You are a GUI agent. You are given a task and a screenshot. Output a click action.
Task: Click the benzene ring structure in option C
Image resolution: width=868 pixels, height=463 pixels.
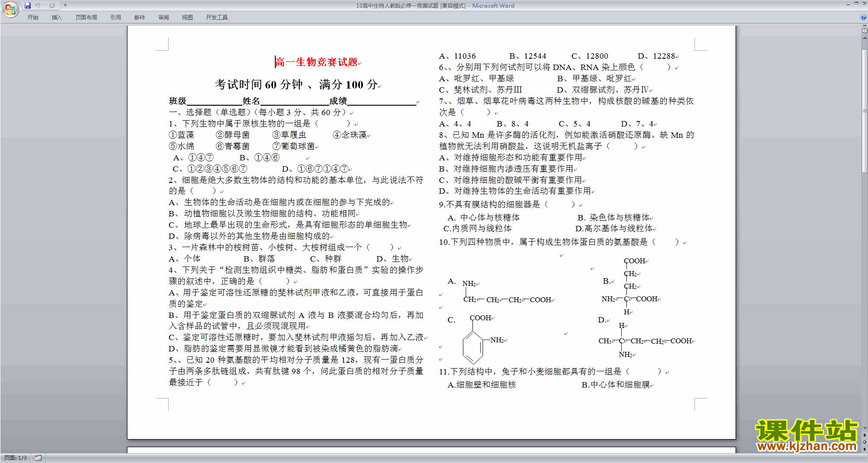[473, 347]
